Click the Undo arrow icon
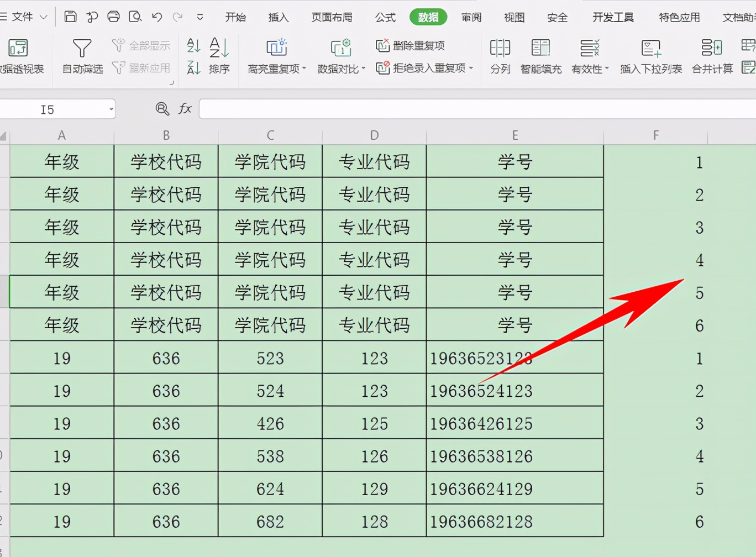The image size is (756, 557). coord(157,17)
